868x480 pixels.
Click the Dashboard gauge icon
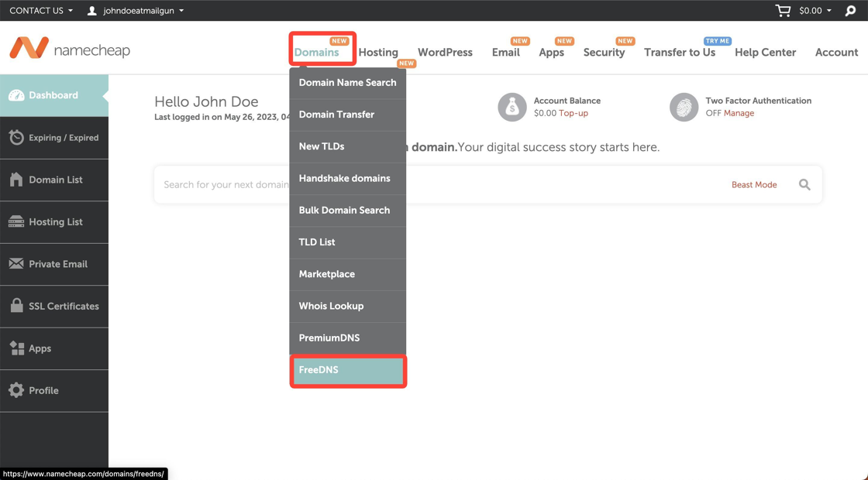(x=16, y=95)
